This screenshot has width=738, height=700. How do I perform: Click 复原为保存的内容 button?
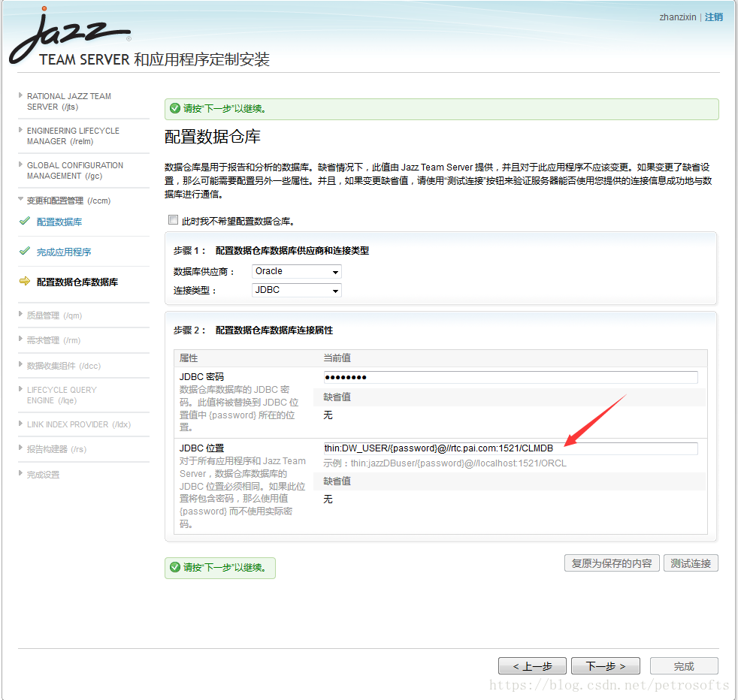pos(612,563)
